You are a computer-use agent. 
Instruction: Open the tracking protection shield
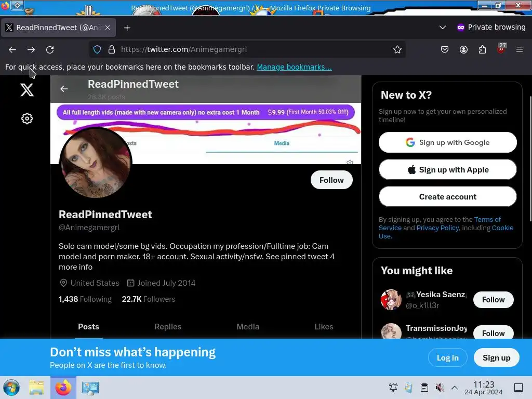pyautogui.click(x=97, y=49)
